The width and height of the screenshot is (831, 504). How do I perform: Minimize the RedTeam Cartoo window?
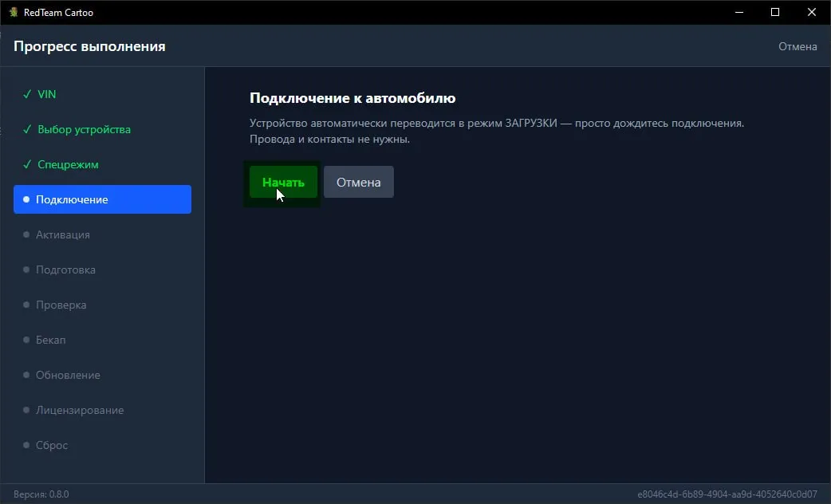(738, 12)
